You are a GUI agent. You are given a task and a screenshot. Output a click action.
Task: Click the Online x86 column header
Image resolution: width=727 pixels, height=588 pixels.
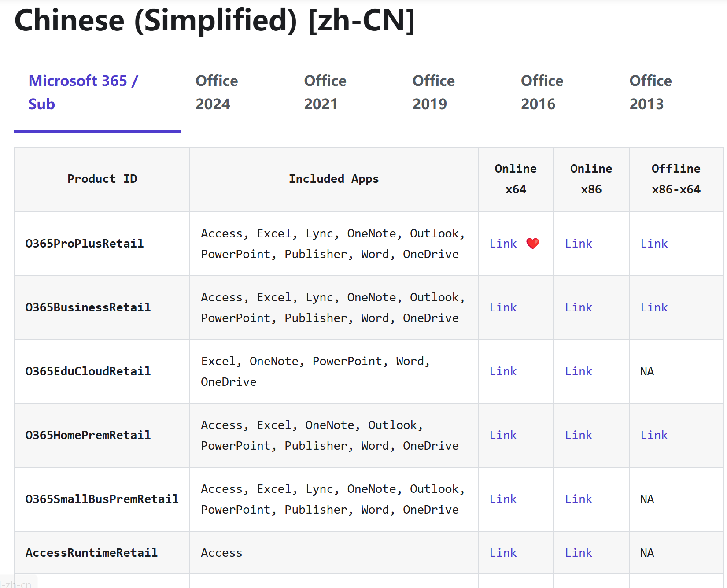[591, 179]
